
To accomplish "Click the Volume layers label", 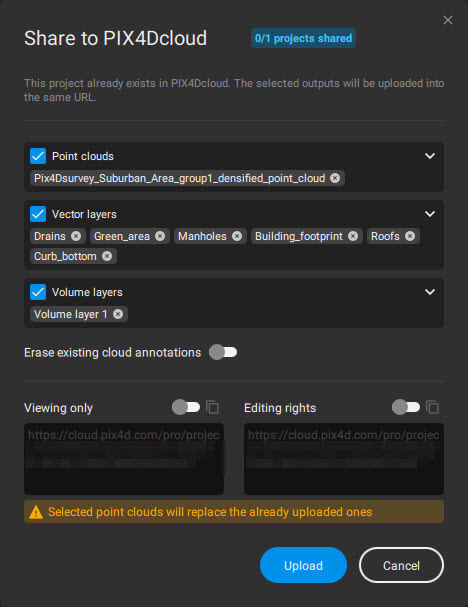I will tap(87, 292).
